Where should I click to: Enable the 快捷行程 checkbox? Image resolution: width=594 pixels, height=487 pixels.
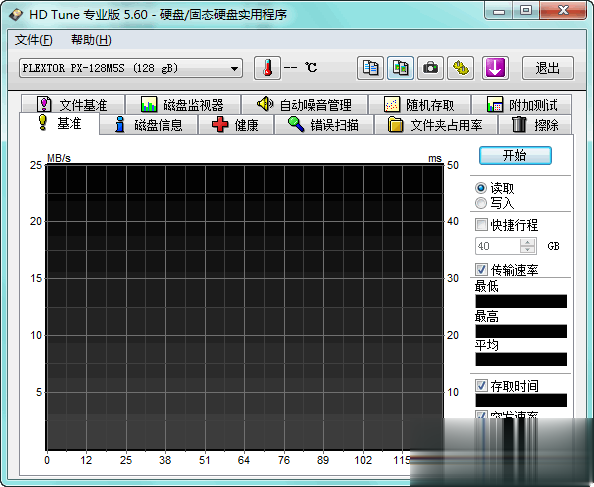click(481, 225)
